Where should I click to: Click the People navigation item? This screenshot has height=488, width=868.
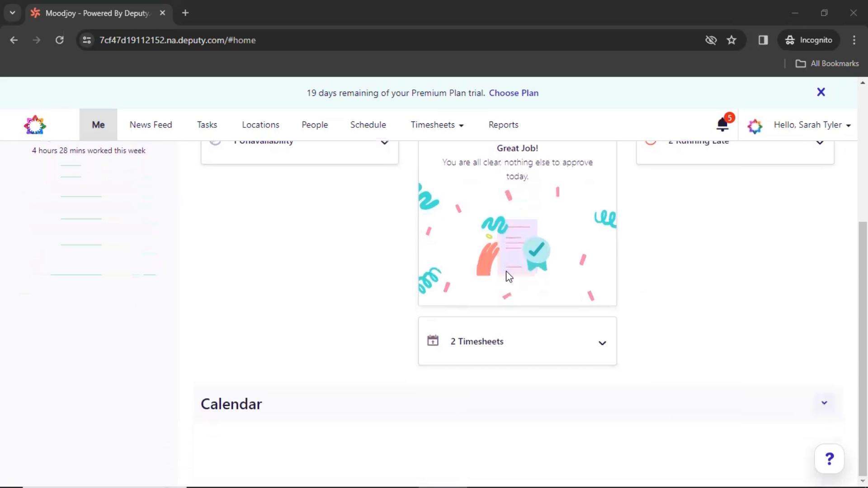[314, 125]
